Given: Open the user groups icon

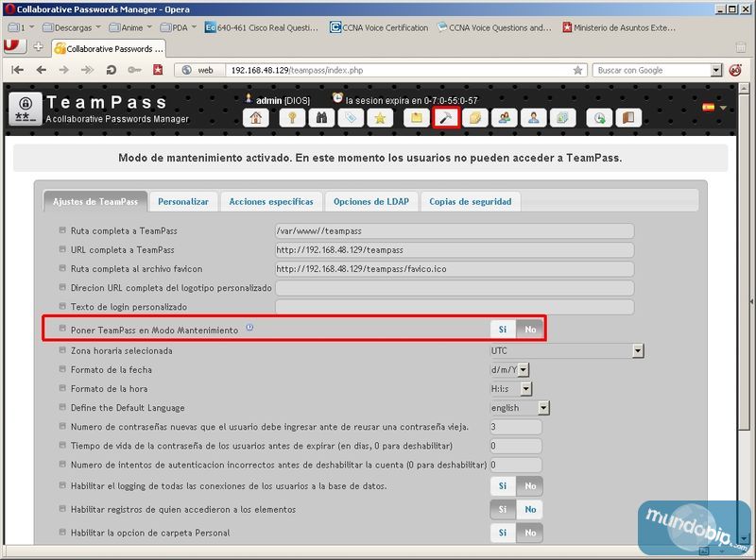Looking at the screenshot, I should [x=505, y=118].
